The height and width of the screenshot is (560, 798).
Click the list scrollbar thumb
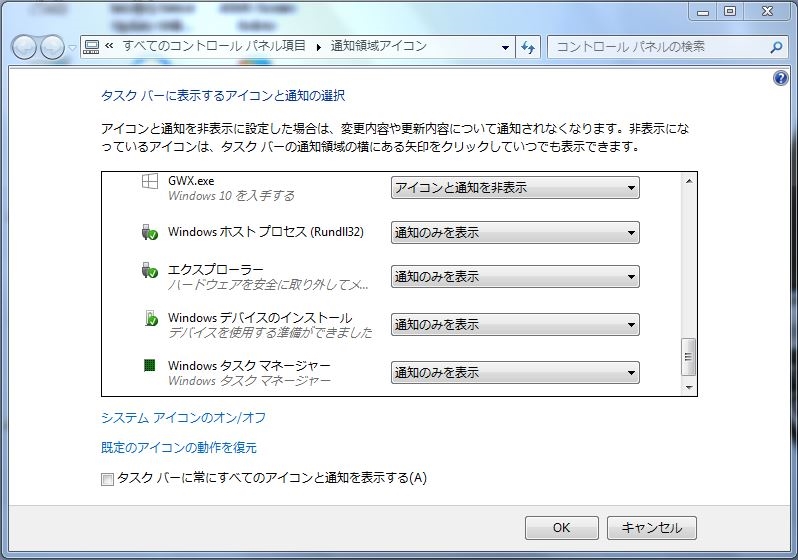[x=689, y=356]
